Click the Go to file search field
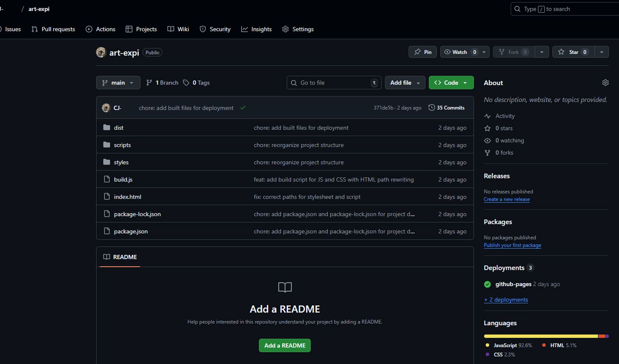The image size is (619, 364). [334, 83]
